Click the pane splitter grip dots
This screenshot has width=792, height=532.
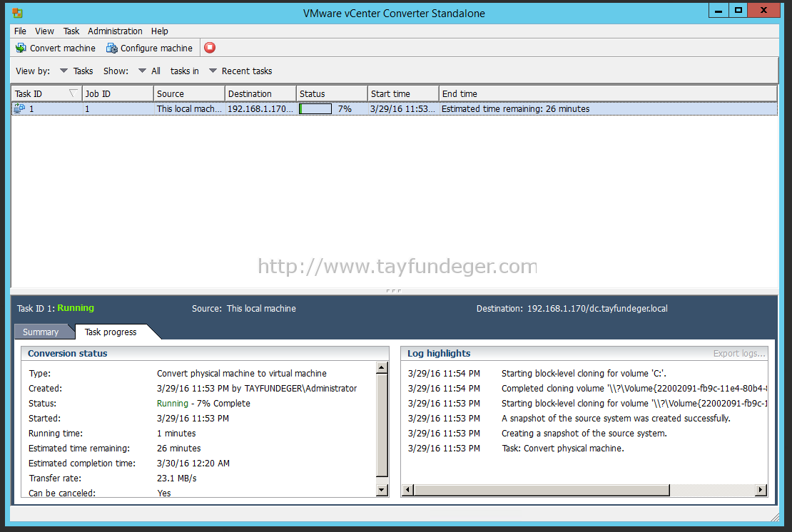pyautogui.click(x=393, y=291)
